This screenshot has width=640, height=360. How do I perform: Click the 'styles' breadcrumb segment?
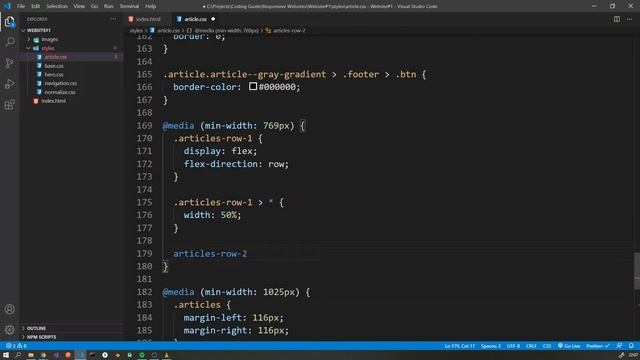point(136,31)
